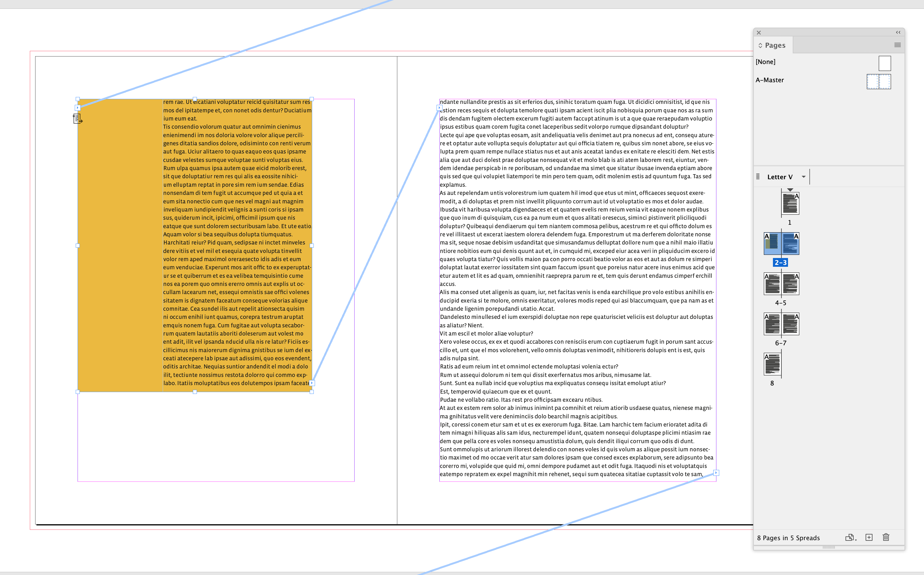This screenshot has width=924, height=575.
Task: Click the in port of the right text frame
Action: click(x=440, y=108)
